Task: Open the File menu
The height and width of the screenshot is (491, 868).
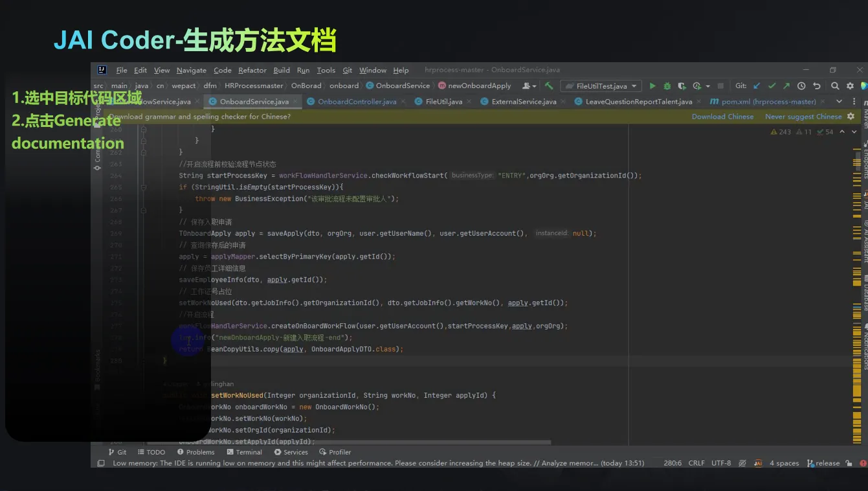Action: [x=122, y=70]
